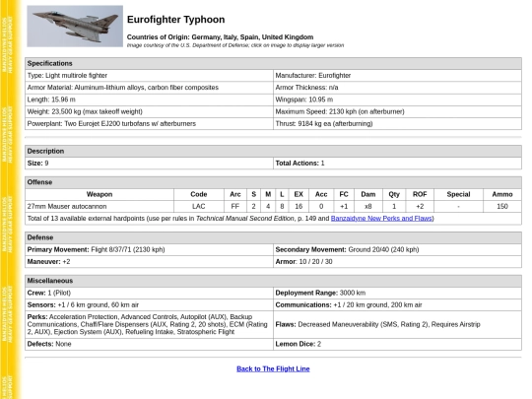532x399 pixels.
Task: Click the Specifications section header
Action: [273, 63]
